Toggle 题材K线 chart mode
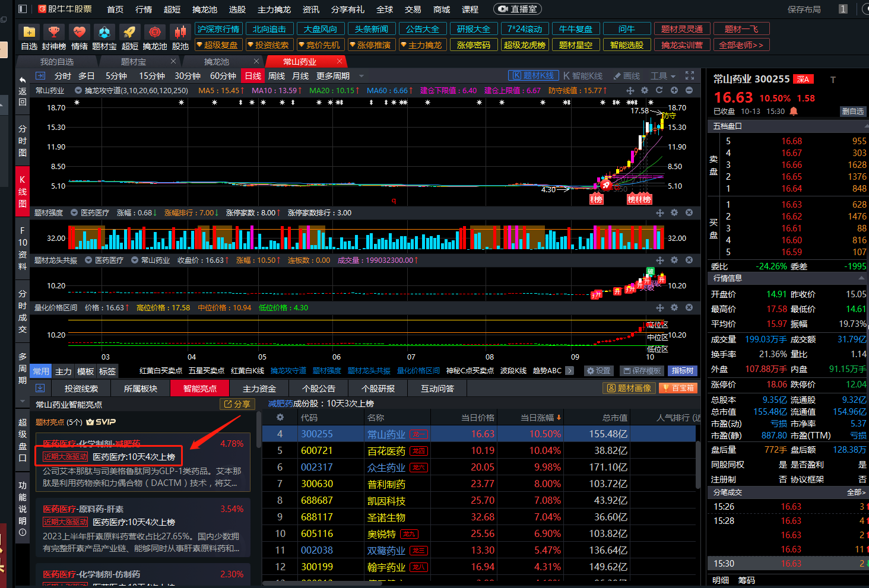 click(533, 75)
